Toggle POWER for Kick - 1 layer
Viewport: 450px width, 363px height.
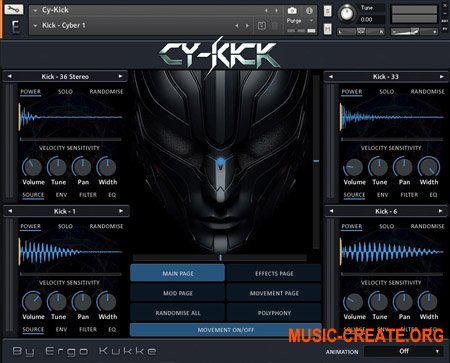coord(30,226)
